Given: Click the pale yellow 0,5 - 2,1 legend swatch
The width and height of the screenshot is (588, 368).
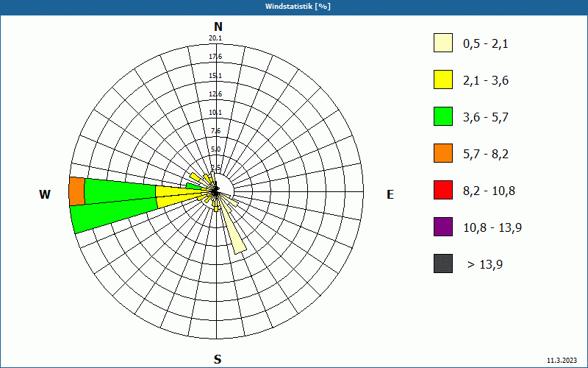Looking at the screenshot, I should click(443, 43).
